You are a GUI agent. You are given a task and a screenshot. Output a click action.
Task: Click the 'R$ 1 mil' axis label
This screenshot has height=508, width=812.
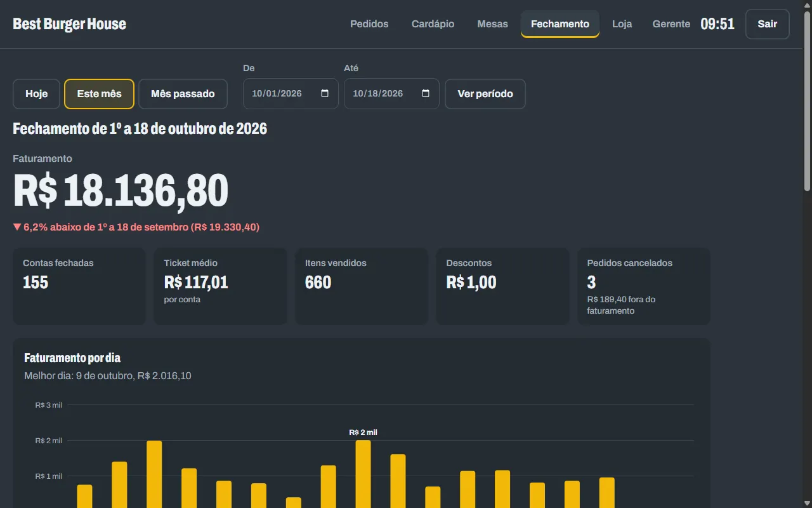[49, 476]
